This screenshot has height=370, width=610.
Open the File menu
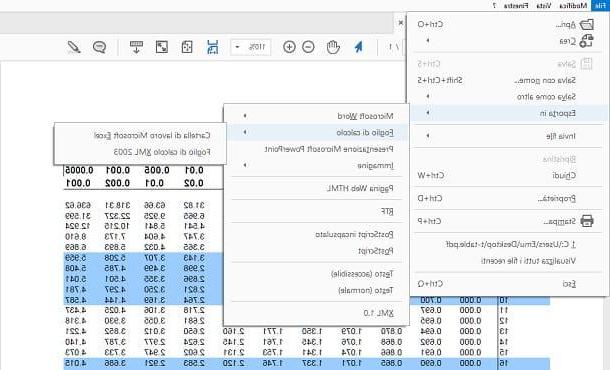tap(600, 5)
